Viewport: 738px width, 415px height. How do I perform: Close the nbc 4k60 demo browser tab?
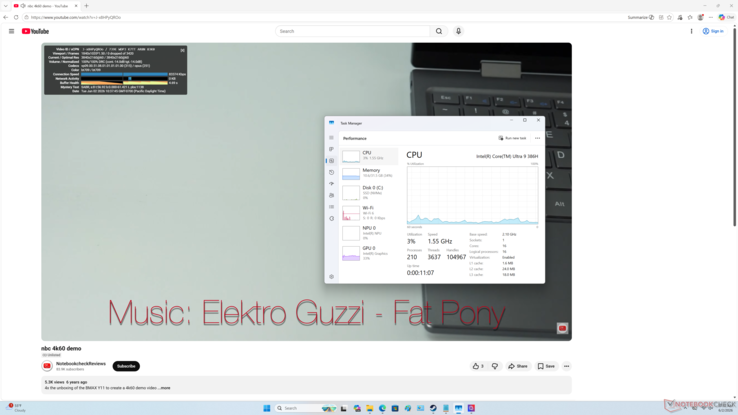(x=76, y=6)
